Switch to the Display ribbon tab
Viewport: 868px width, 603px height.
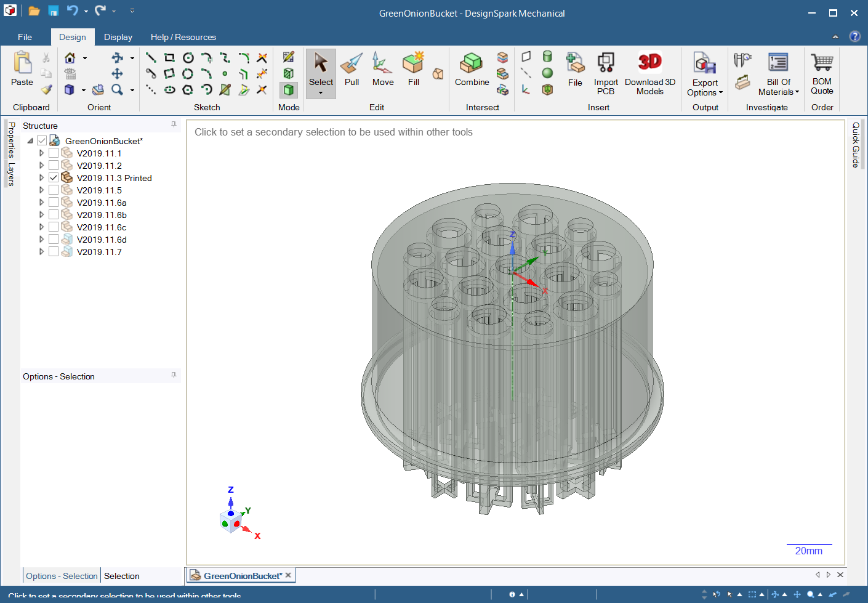point(118,37)
